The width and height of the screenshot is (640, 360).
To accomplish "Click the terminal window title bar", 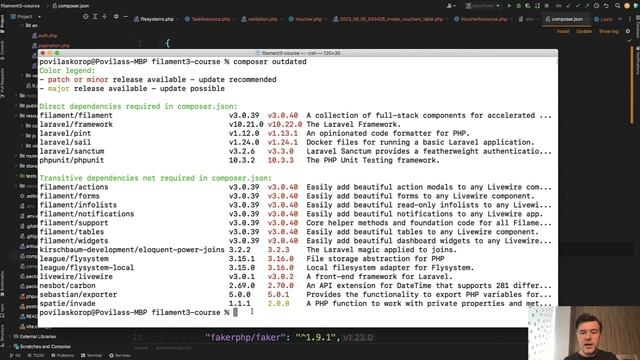I will pyautogui.click(x=298, y=53).
